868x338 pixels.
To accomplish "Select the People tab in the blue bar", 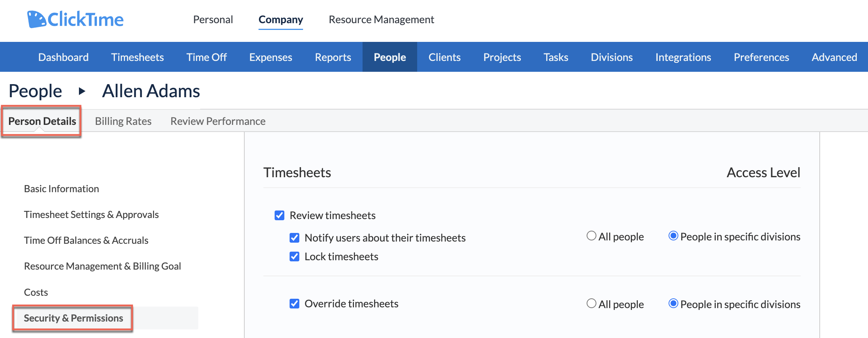I will [390, 57].
